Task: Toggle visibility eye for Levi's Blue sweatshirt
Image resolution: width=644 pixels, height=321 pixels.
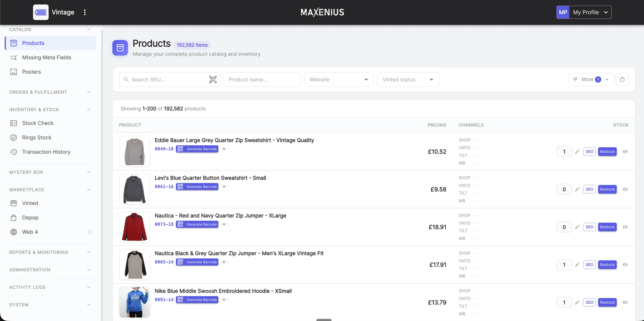Action: click(625, 189)
